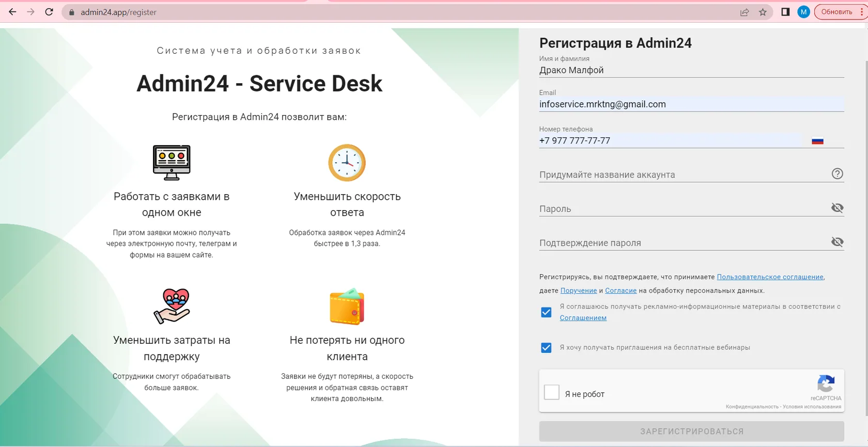Viewport: 868px width, 447px height.
Task: Toggle visibility of Подтверждение пароля field
Action: 838,242
